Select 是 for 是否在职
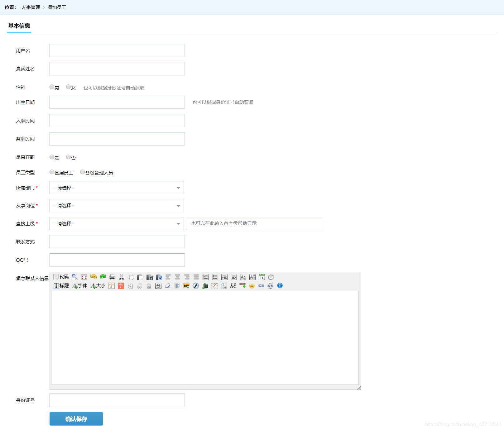This screenshot has height=430, width=504. point(52,157)
